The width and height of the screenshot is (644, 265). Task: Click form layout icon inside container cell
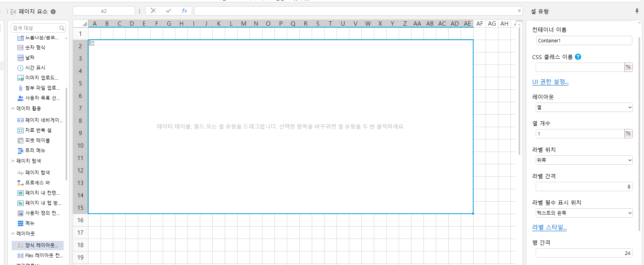point(92,43)
